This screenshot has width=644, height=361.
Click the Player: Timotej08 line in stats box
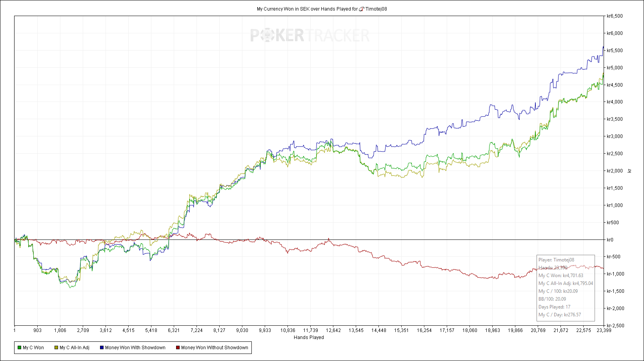(556, 260)
